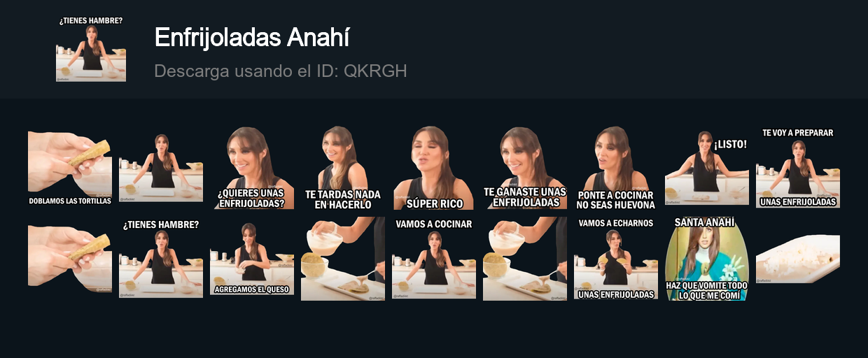868x358 pixels.
Task: Click the 'Descarga usando el ID: QKRGH' text
Action: point(280,71)
